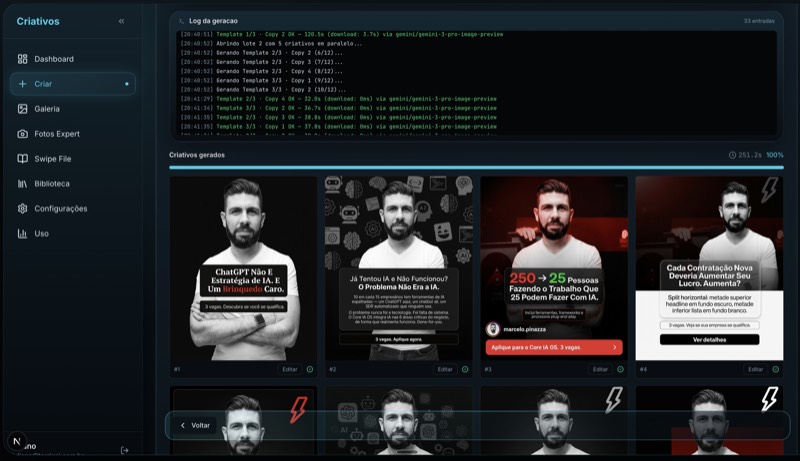Click the clock icon next to 251.2s
The height and width of the screenshot is (461, 800).
tap(732, 155)
